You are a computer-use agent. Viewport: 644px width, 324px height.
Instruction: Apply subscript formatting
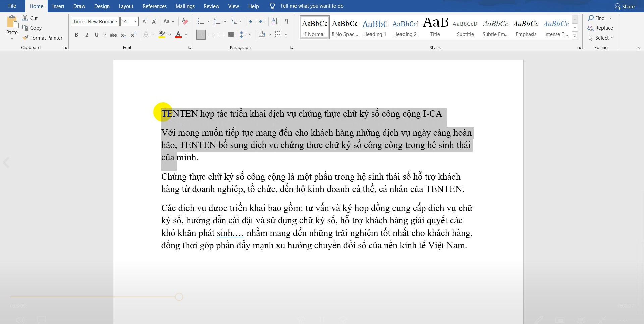coord(123,35)
